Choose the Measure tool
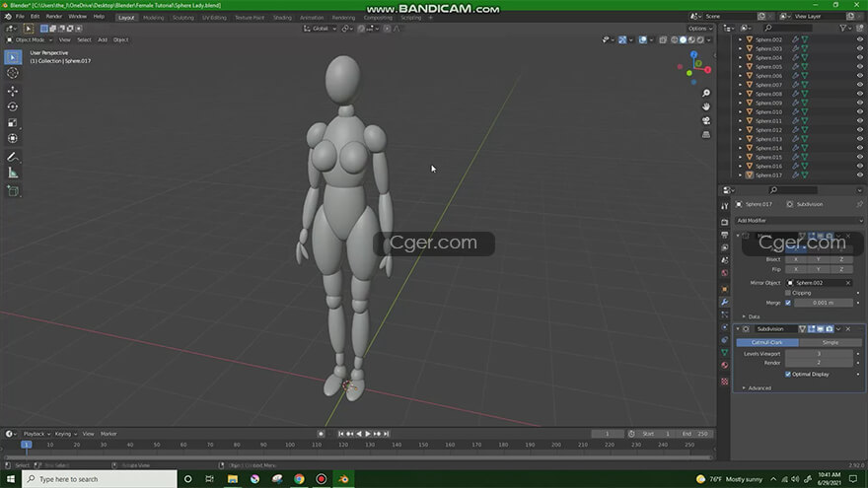 coord(13,174)
